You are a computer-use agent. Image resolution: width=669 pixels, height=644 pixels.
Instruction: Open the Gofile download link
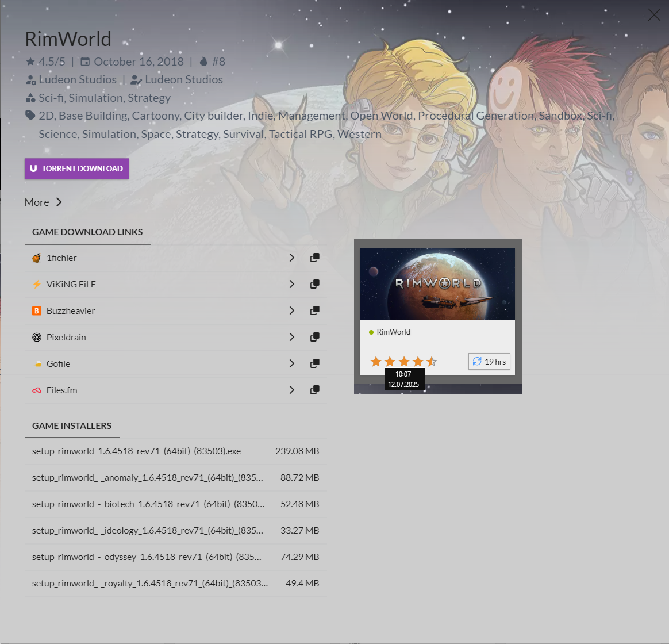coord(58,363)
